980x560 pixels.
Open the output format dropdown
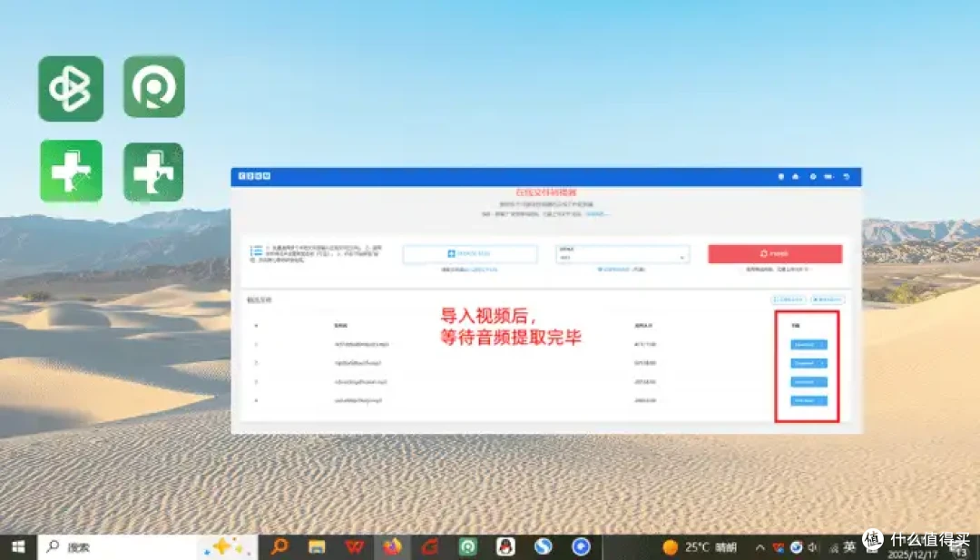[x=622, y=254]
